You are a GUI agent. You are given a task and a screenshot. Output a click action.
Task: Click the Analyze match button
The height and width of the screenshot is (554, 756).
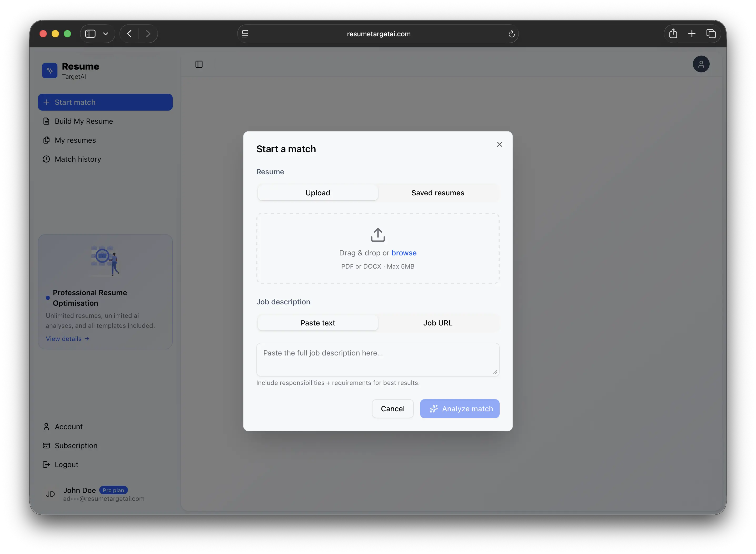pos(460,408)
